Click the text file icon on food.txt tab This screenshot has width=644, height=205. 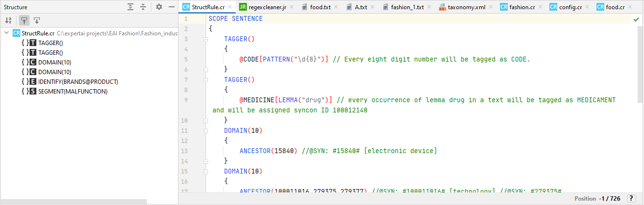305,7
